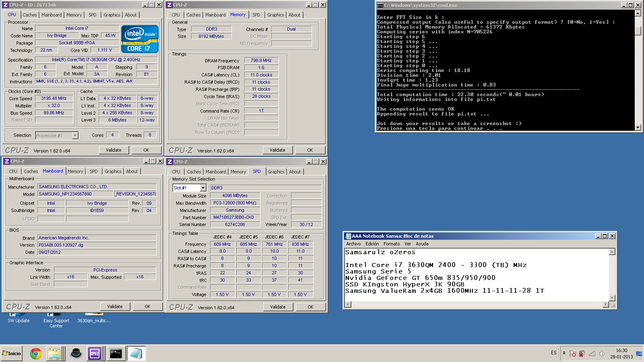
Task: Click the power plug tray icon
Action: point(582,354)
